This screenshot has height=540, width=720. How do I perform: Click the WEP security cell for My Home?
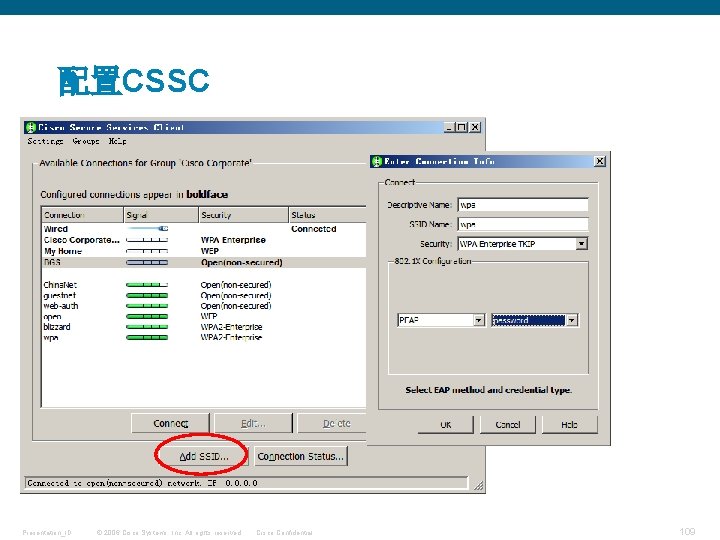pyautogui.click(x=209, y=251)
